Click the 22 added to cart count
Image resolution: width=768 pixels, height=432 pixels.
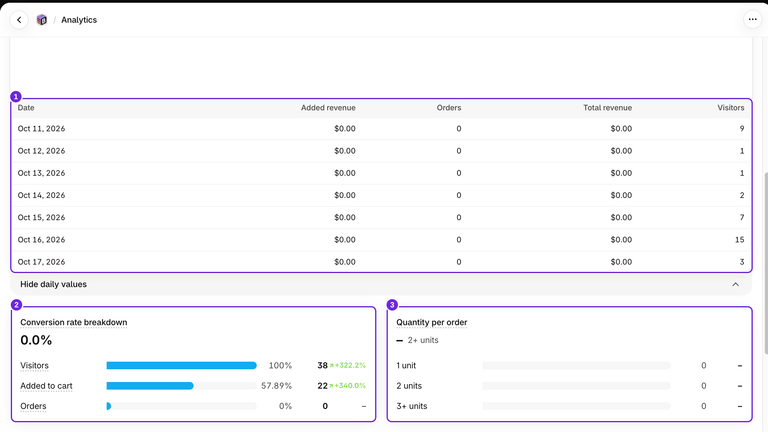coord(322,386)
